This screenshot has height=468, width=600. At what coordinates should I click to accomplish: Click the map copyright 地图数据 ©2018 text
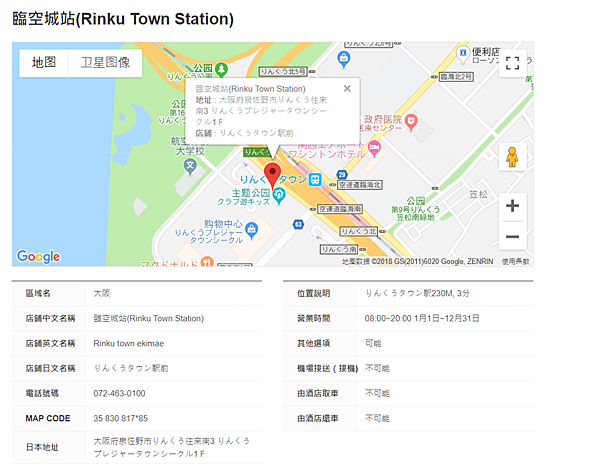pyautogui.click(x=417, y=261)
